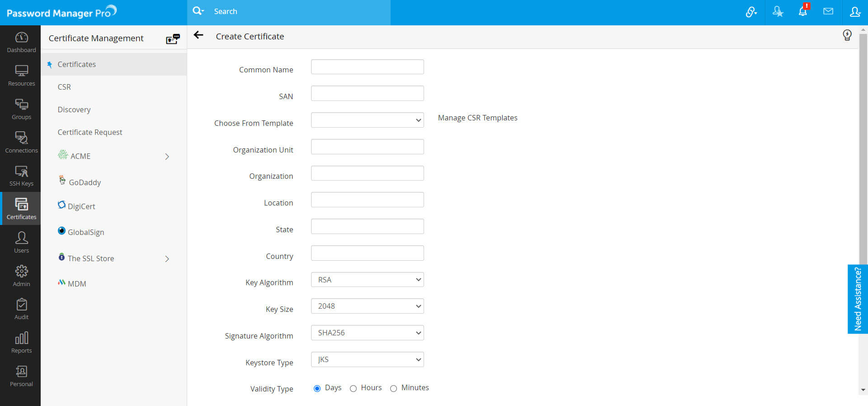Open Choose From Template dropdown

click(x=367, y=120)
